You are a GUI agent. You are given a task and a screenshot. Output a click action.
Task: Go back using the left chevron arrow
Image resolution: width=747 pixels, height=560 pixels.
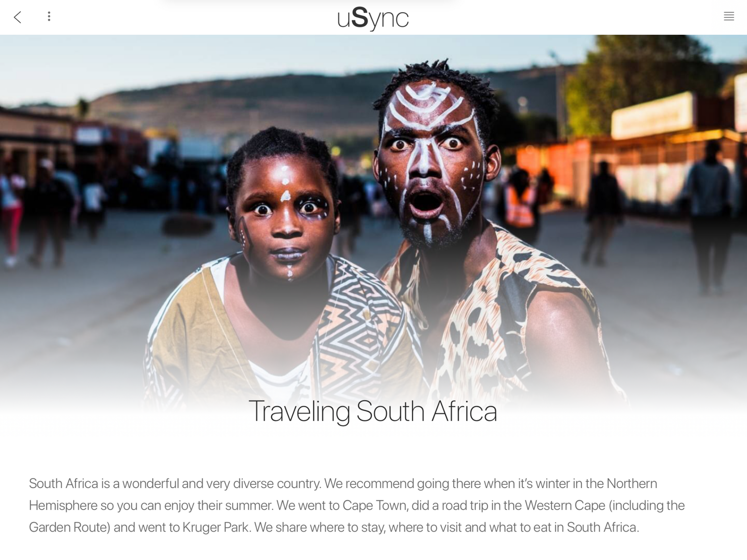tap(18, 17)
